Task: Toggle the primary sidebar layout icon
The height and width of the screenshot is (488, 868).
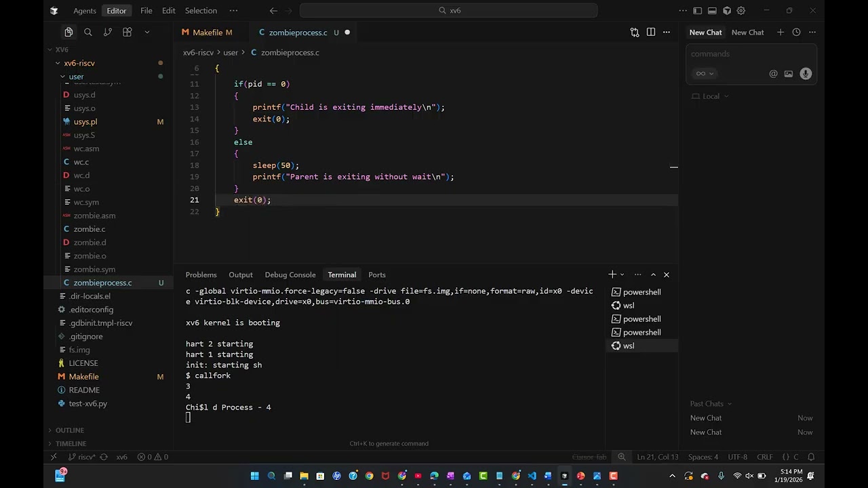Action: tap(698, 11)
